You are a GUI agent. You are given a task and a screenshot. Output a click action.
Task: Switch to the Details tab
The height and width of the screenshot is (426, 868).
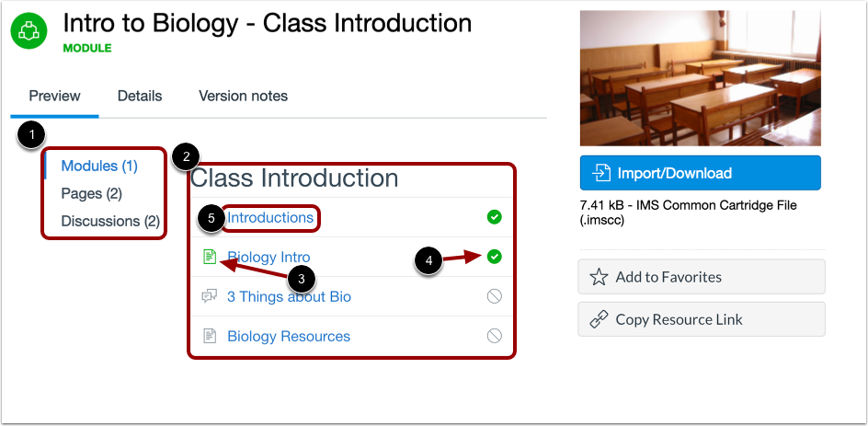(x=140, y=96)
